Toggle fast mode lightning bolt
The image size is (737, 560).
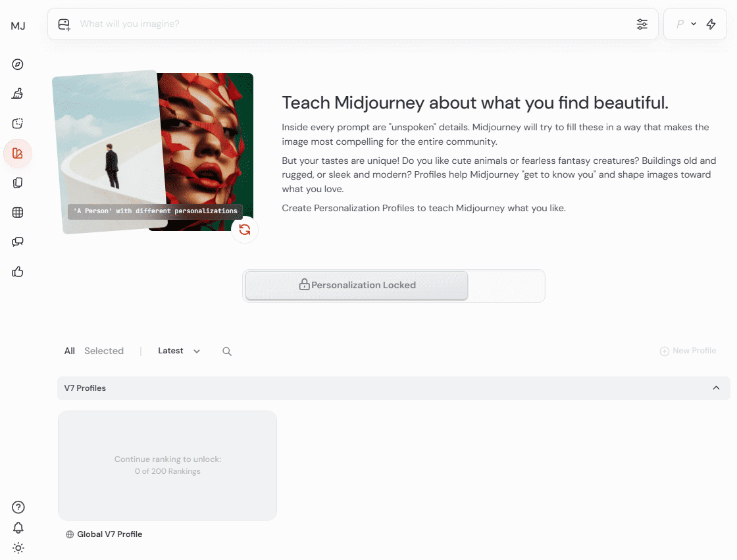(x=711, y=24)
